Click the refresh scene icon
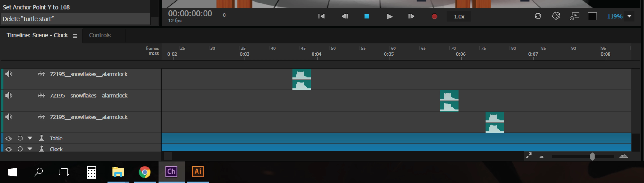The height and width of the screenshot is (183, 644). [538, 17]
